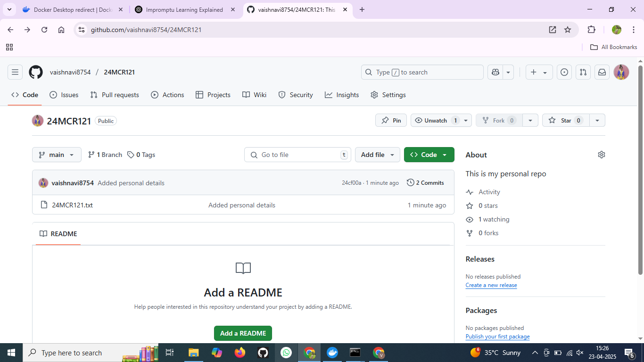Screen dimensions: 644x362
Task: Fork the repository
Action: 499,121
